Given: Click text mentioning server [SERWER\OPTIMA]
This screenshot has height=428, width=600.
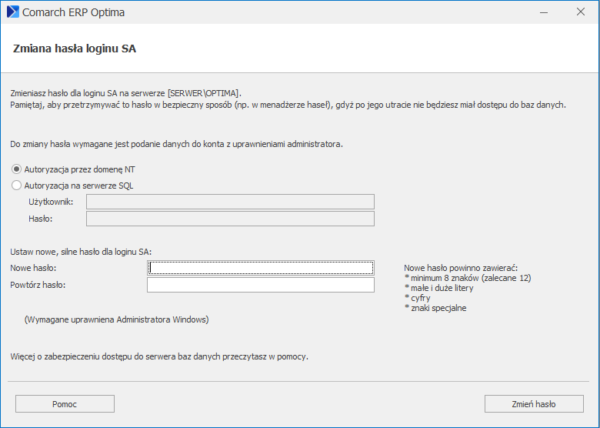Looking at the screenshot, I should [x=126, y=93].
